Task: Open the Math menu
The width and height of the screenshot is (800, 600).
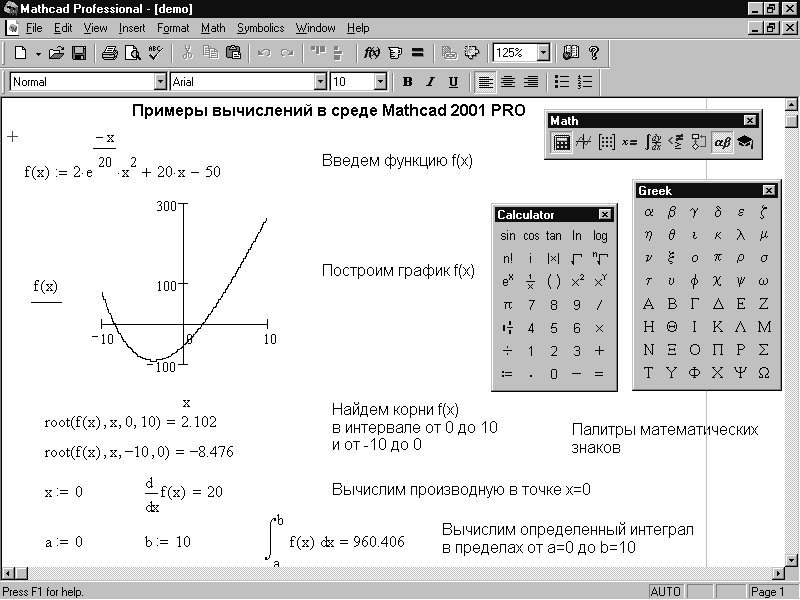Action: 213,28
